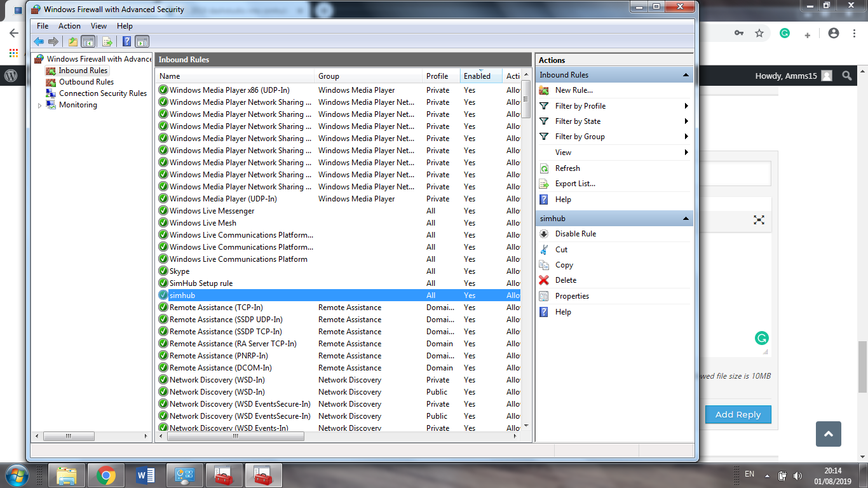The image size is (868, 488).
Task: Click Howdy, Amms15 in admin bar
Action: (x=793, y=76)
